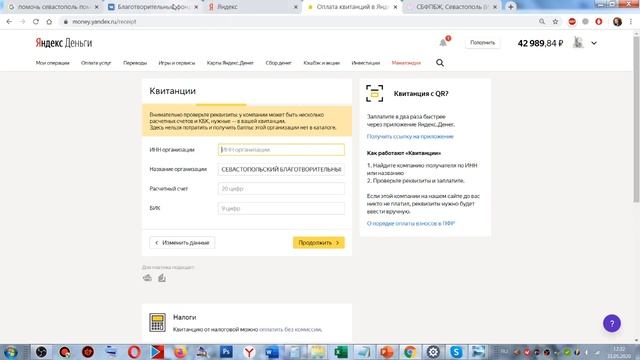This screenshot has height=360, width=640.
Task: Click the оплатить без комиссии link
Action: point(291,329)
